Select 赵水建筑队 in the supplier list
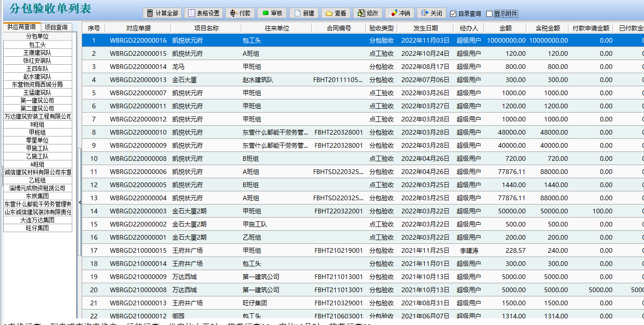Viewport: 644px width, 325px height. pos(38,76)
